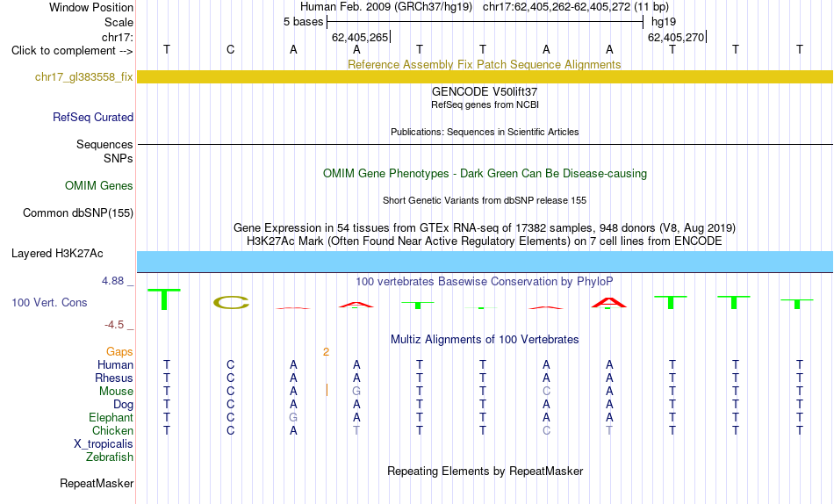Click the -4.5 PhyloP scale minimum

[x=114, y=325]
